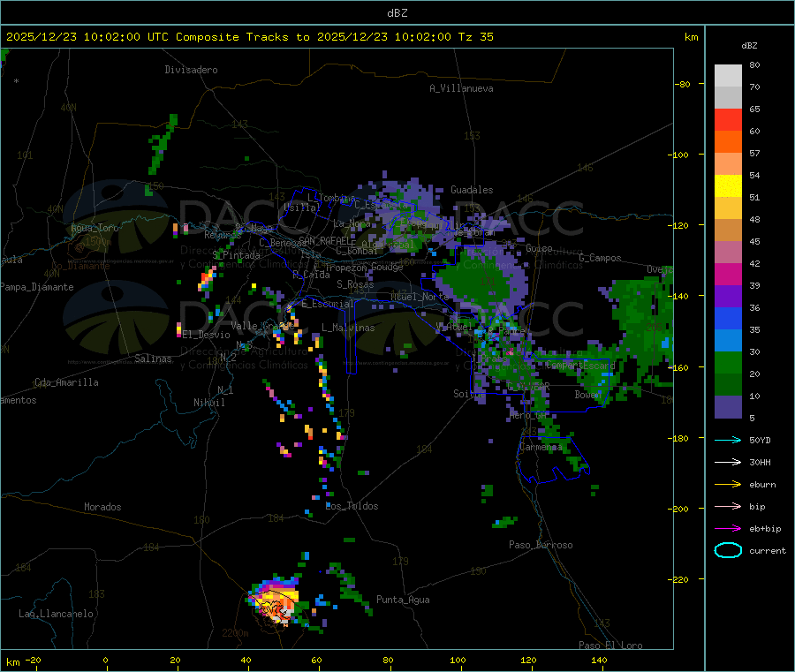Screen dimensions: 795x672
Task: Click the cyan 'current' ellipse legend icon
Action: click(x=728, y=550)
